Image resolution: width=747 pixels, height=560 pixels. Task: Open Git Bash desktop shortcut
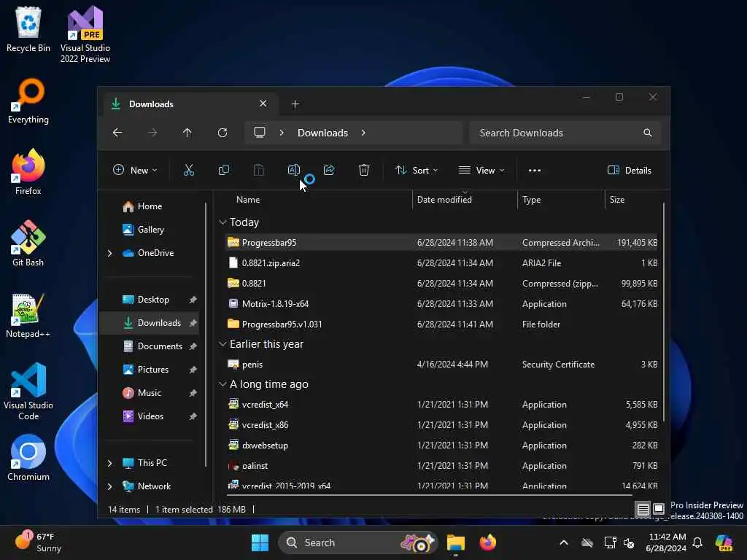28,244
